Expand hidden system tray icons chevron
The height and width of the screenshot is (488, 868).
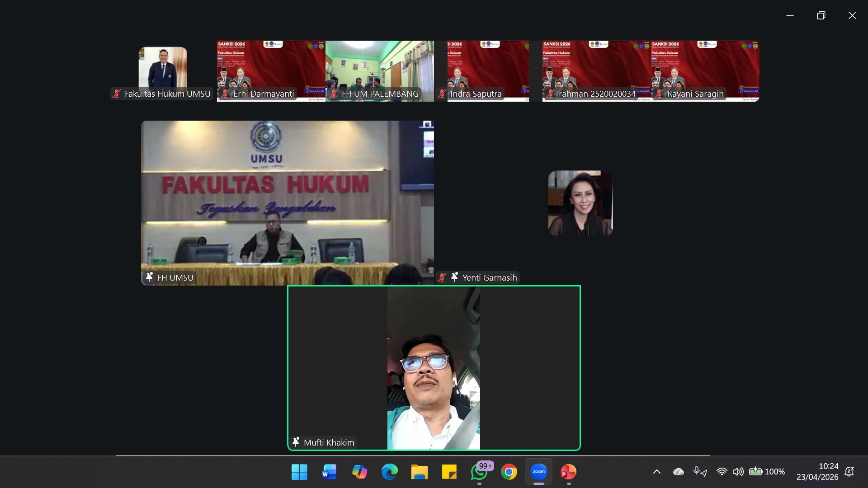pos(657,472)
